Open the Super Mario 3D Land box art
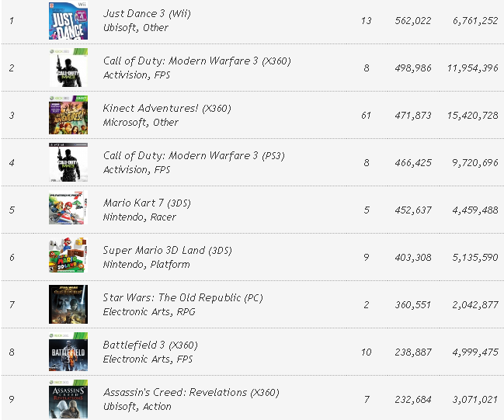504x420 pixels. [x=68, y=255]
